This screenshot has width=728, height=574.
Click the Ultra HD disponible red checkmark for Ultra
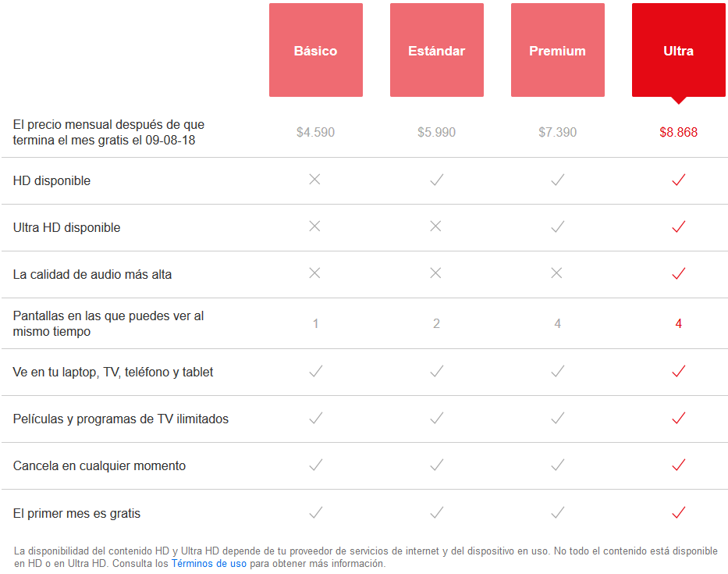point(678,226)
